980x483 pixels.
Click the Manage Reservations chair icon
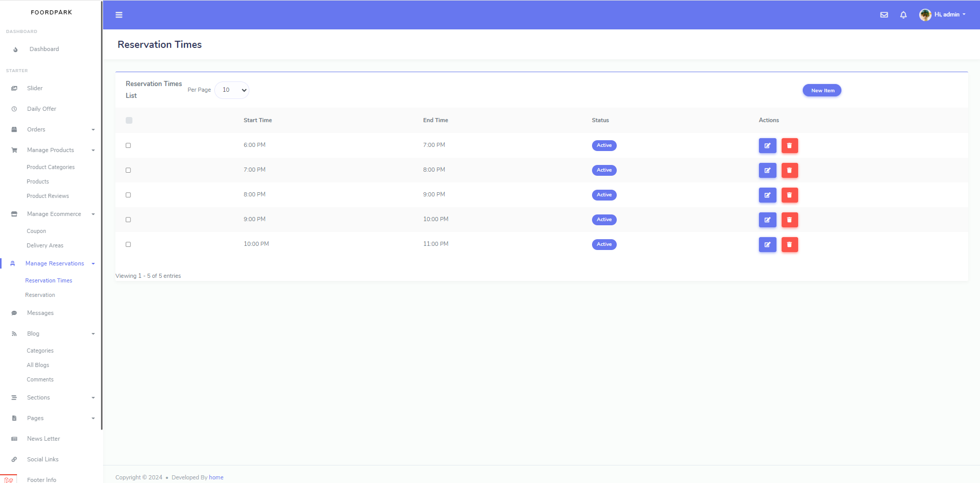(x=13, y=263)
